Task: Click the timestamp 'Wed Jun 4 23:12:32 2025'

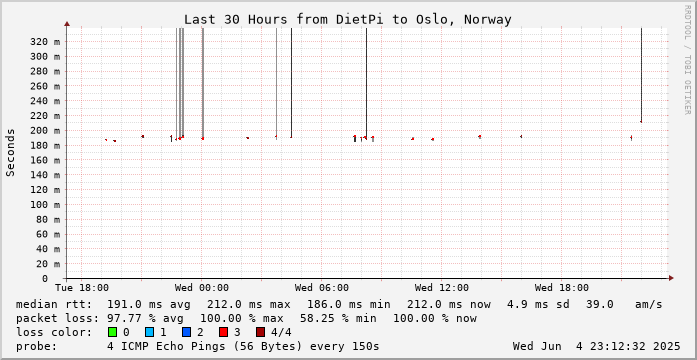Action: 597,346
